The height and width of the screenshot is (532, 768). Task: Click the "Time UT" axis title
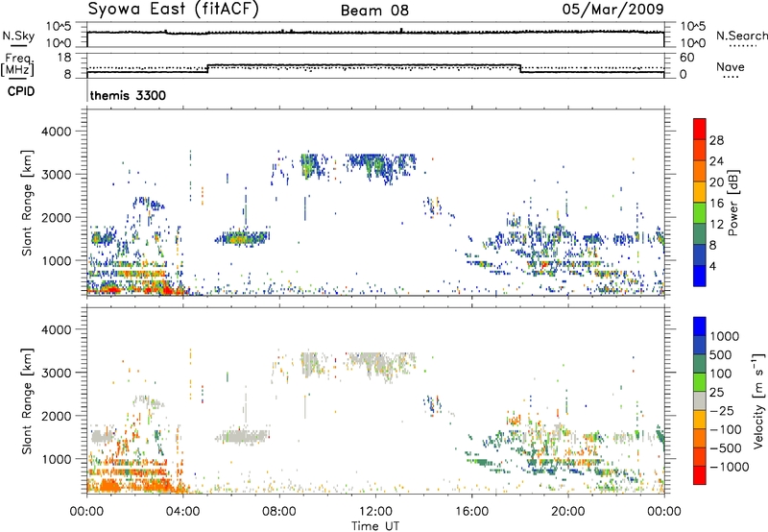pyautogui.click(x=375, y=526)
